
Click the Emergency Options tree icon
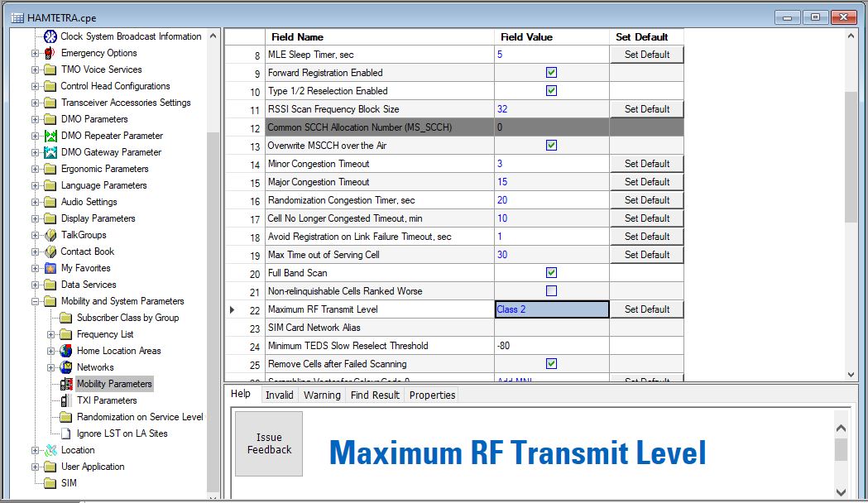(50, 53)
